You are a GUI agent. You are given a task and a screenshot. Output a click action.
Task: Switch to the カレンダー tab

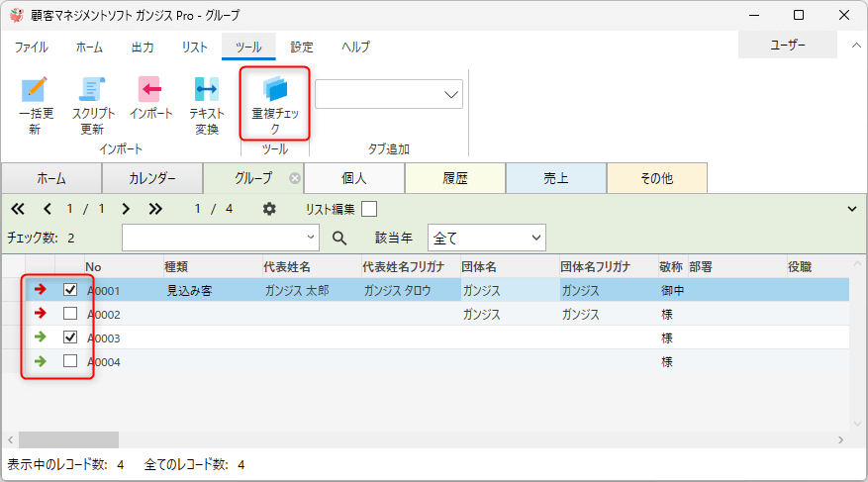point(152,178)
